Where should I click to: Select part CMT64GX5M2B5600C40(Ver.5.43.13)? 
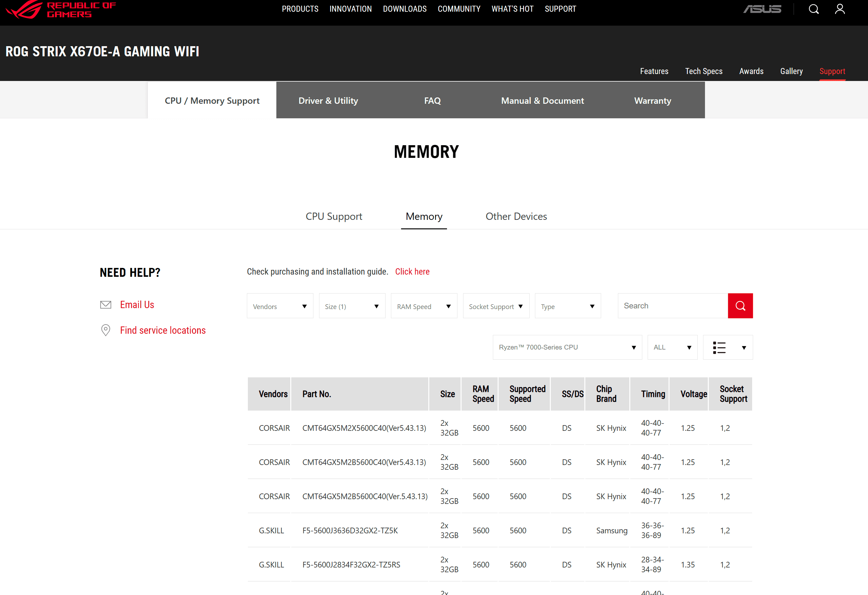(365, 496)
